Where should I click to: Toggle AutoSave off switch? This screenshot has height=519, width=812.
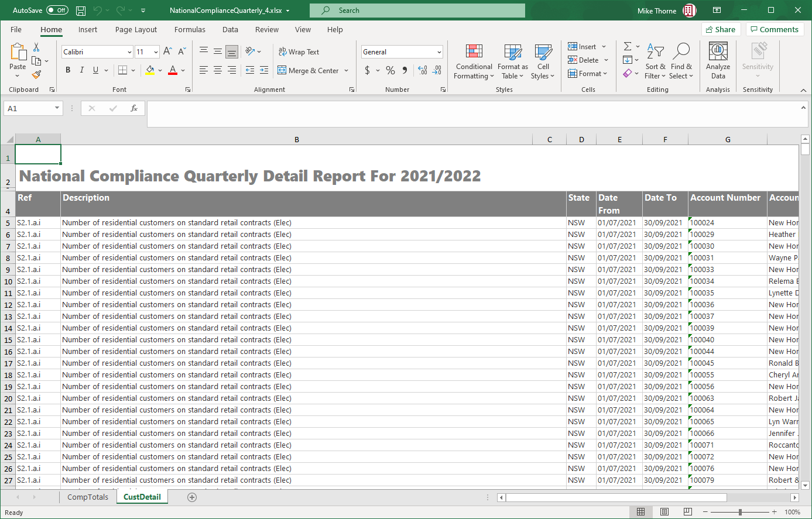pos(57,10)
